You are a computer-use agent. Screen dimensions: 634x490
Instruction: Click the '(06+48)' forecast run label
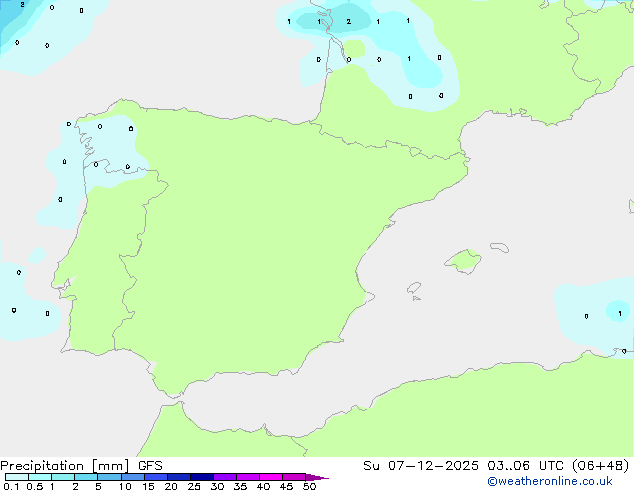click(x=601, y=466)
